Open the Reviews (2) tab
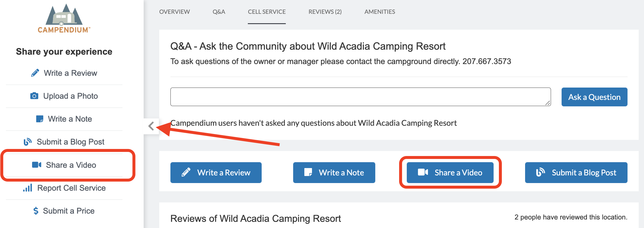 325,12
